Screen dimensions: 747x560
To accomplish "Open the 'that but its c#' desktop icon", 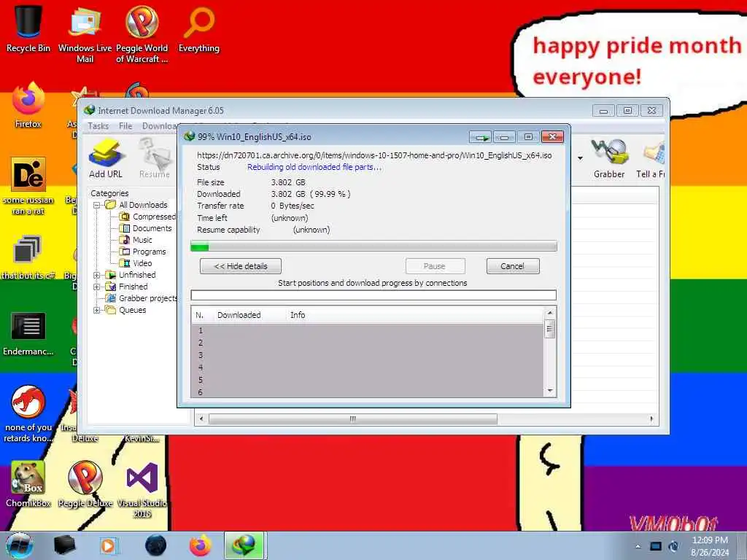I will tap(28, 257).
